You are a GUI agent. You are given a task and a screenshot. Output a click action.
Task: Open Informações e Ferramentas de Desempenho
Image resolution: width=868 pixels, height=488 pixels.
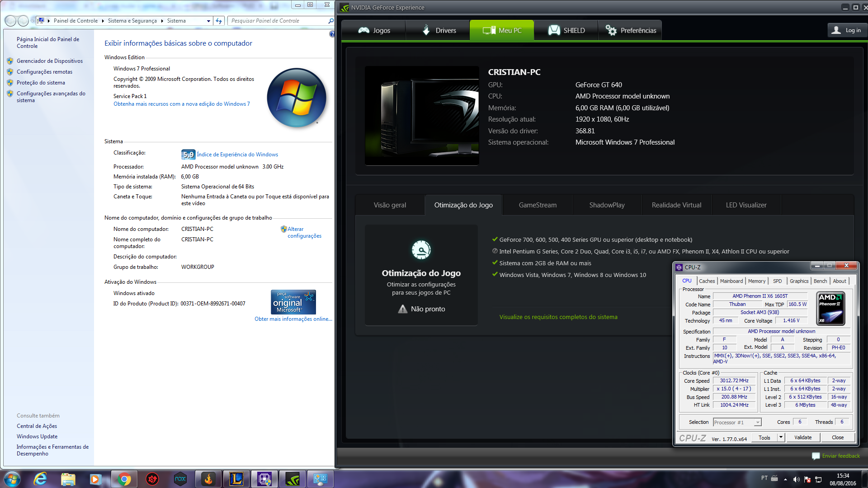pyautogui.click(x=52, y=450)
